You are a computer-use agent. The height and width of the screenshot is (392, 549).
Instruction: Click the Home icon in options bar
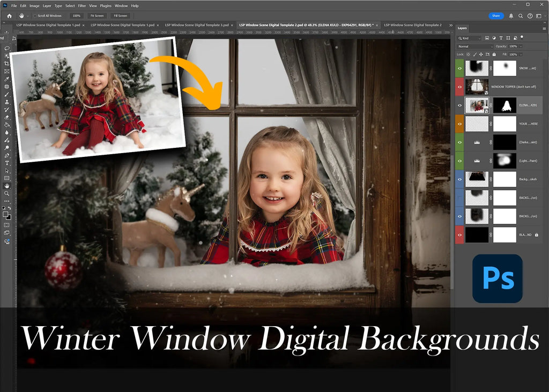[x=9, y=16]
